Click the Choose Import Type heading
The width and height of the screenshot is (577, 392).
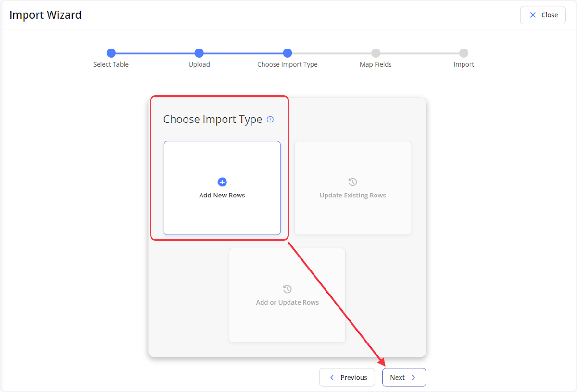click(213, 120)
